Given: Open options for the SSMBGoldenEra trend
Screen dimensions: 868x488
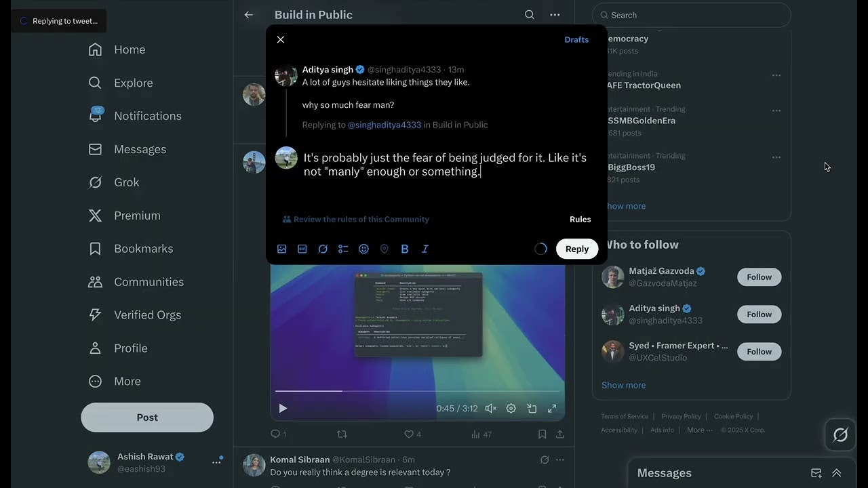Looking at the screenshot, I should click(776, 110).
